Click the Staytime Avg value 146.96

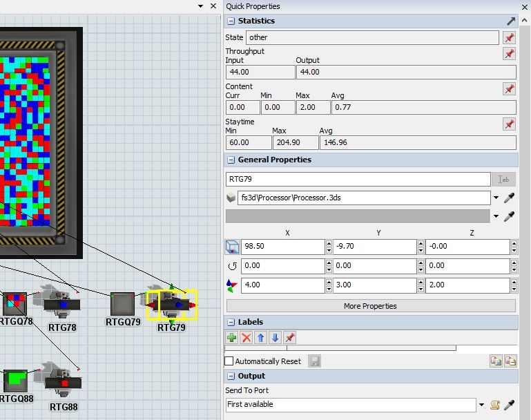click(418, 142)
